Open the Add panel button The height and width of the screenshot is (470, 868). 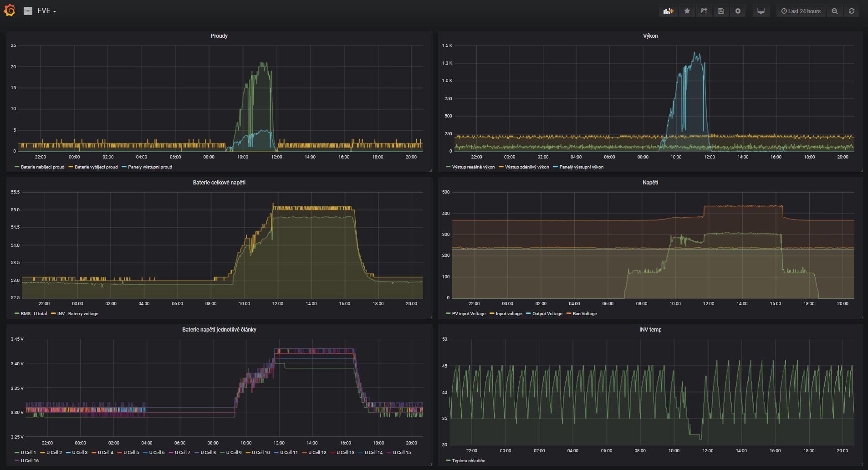click(x=668, y=11)
